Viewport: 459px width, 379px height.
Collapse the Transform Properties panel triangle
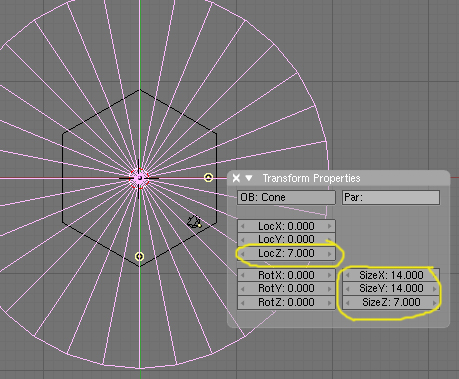(x=249, y=178)
